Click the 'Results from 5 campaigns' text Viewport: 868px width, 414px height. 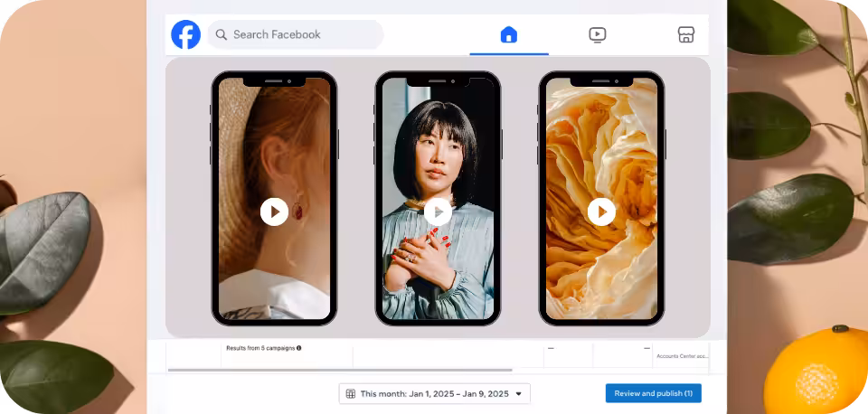pos(260,348)
